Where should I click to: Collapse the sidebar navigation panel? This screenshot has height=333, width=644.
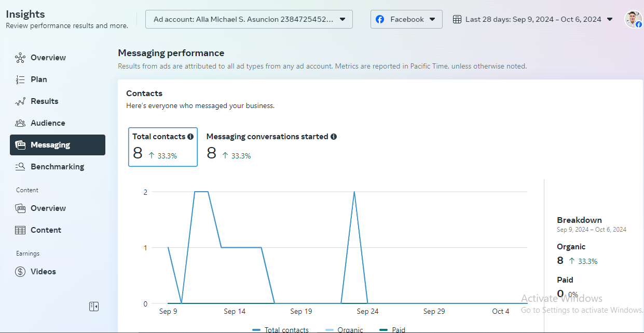pyautogui.click(x=94, y=307)
